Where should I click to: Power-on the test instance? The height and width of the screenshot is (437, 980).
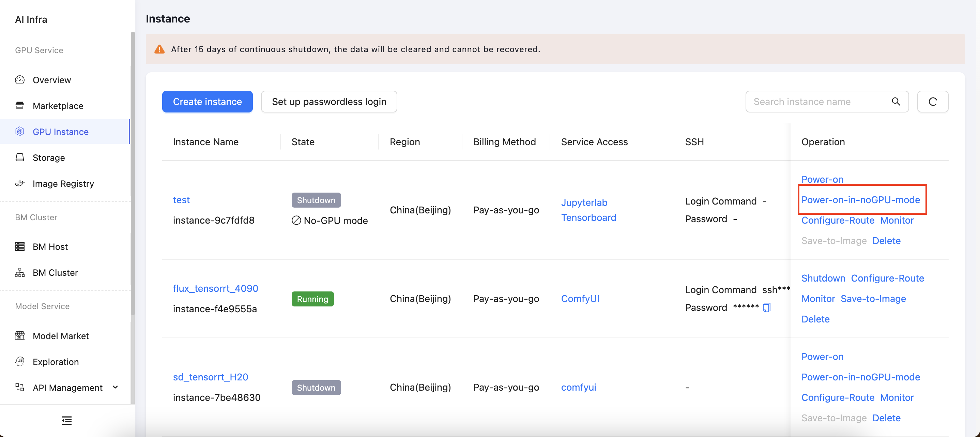point(822,179)
